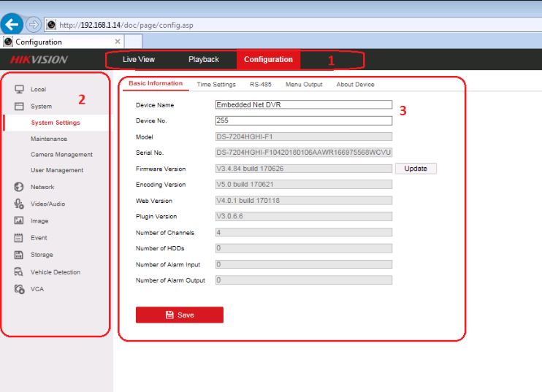Expand the Video/Audio section
This screenshot has width=542, height=392.
(x=47, y=204)
